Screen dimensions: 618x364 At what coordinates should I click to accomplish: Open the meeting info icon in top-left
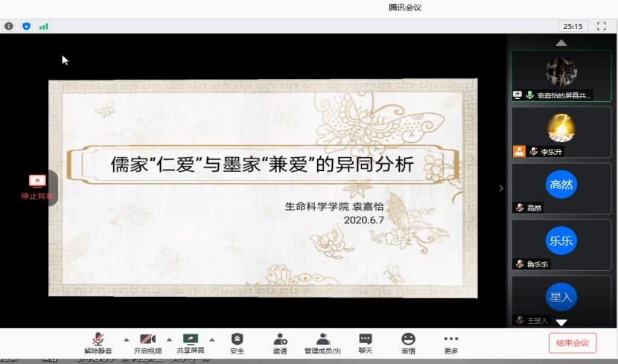[x=9, y=26]
